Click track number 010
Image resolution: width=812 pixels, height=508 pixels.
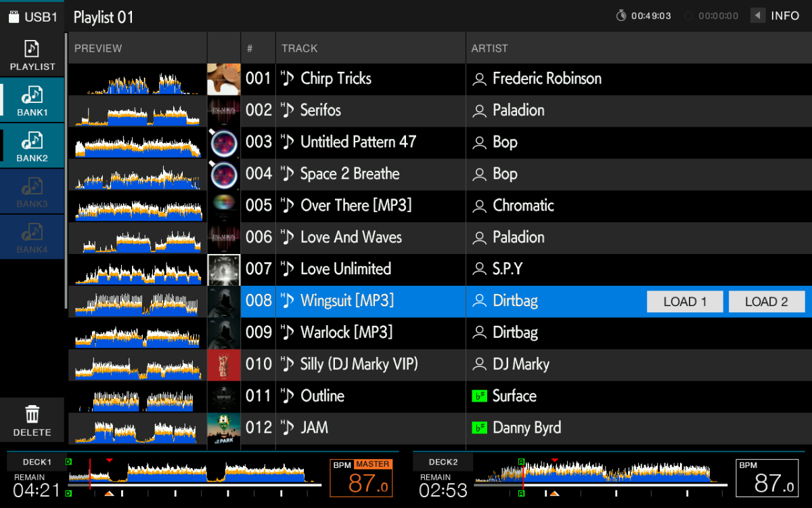coord(258,364)
